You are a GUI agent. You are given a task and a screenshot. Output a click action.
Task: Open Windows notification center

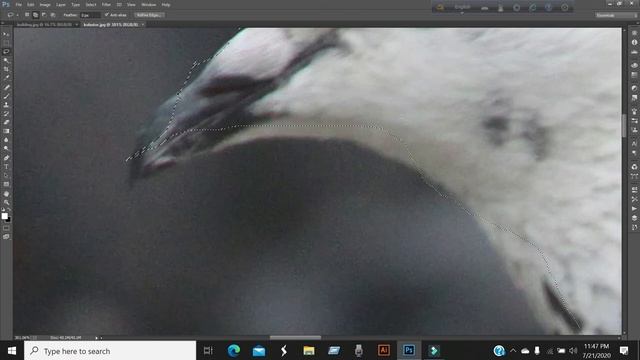coord(624,351)
